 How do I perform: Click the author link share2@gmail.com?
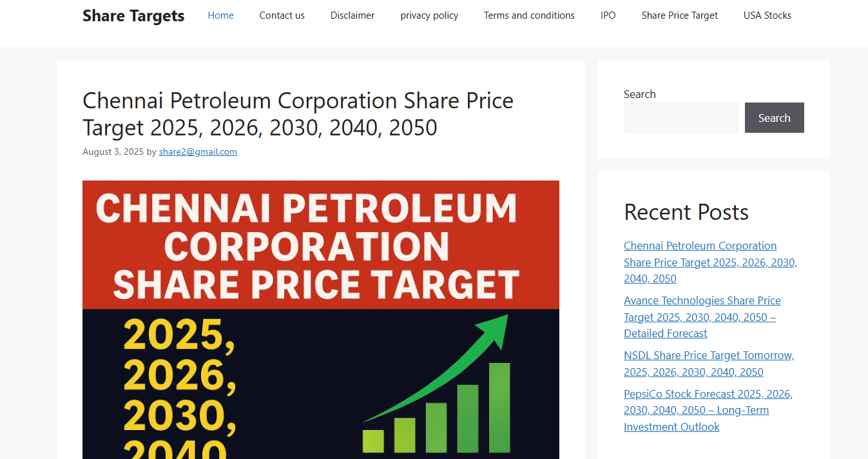pos(198,152)
